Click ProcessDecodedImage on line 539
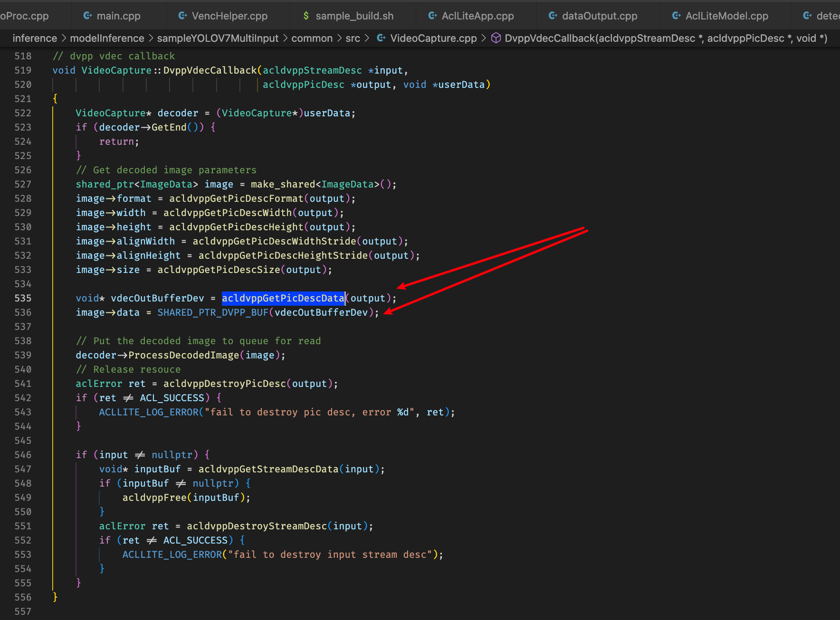Image resolution: width=840 pixels, height=620 pixels. [x=184, y=355]
